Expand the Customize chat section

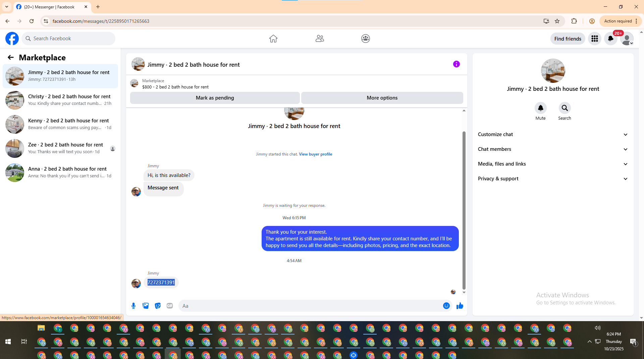(553, 134)
